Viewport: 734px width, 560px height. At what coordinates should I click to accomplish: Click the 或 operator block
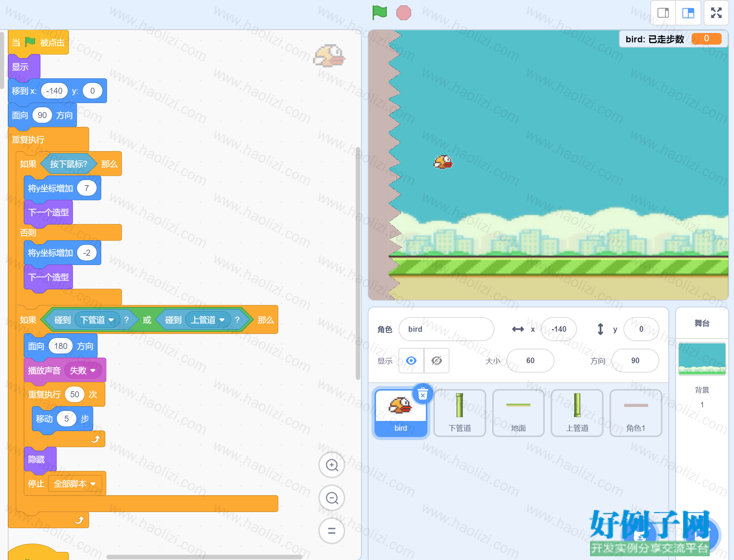coord(147,320)
